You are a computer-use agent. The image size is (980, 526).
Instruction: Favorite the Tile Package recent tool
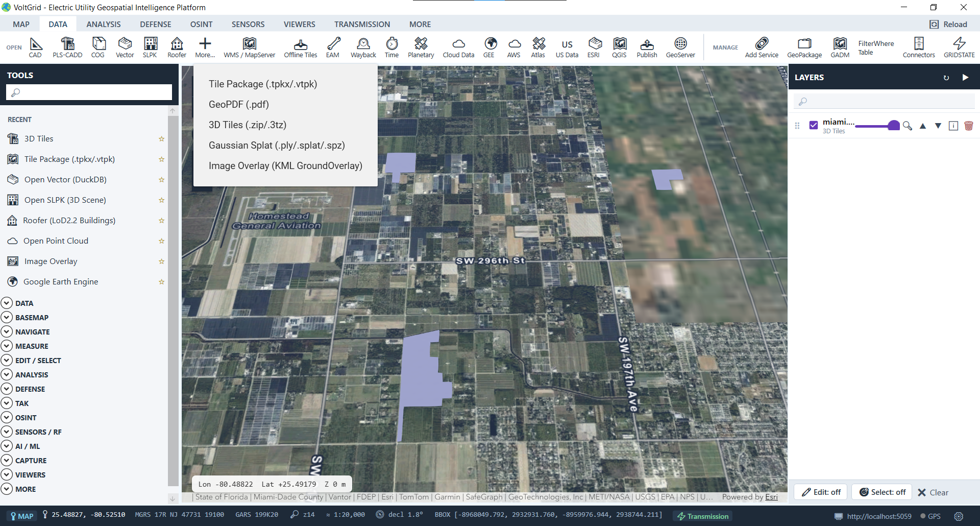tap(161, 159)
